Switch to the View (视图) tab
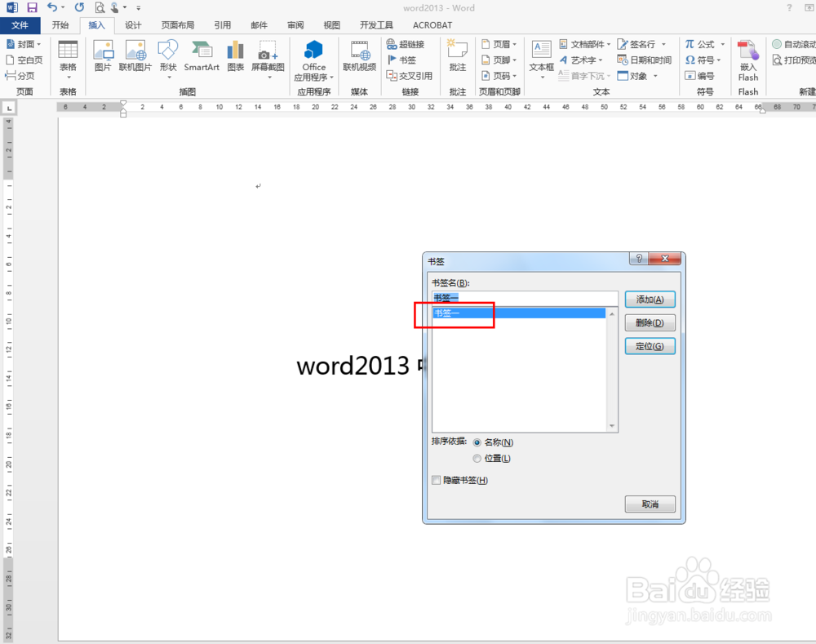Screen dimensions: 816x644 (x=332, y=25)
